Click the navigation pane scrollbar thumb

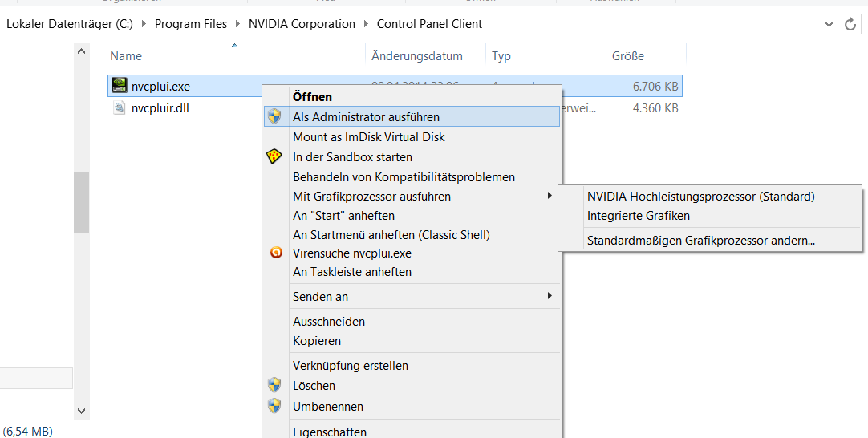[81, 202]
